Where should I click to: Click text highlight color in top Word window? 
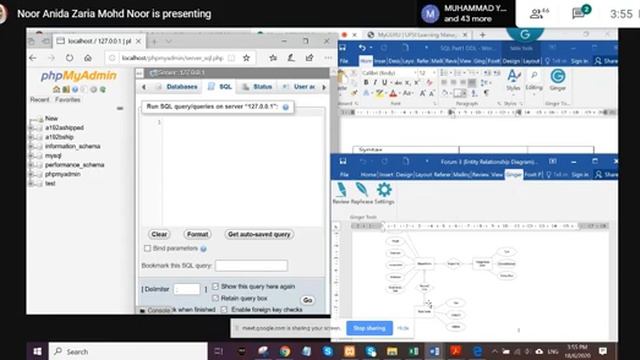click(380, 93)
